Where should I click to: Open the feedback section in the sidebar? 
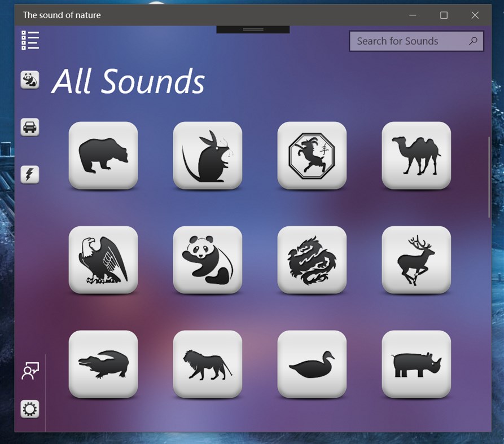(x=30, y=371)
